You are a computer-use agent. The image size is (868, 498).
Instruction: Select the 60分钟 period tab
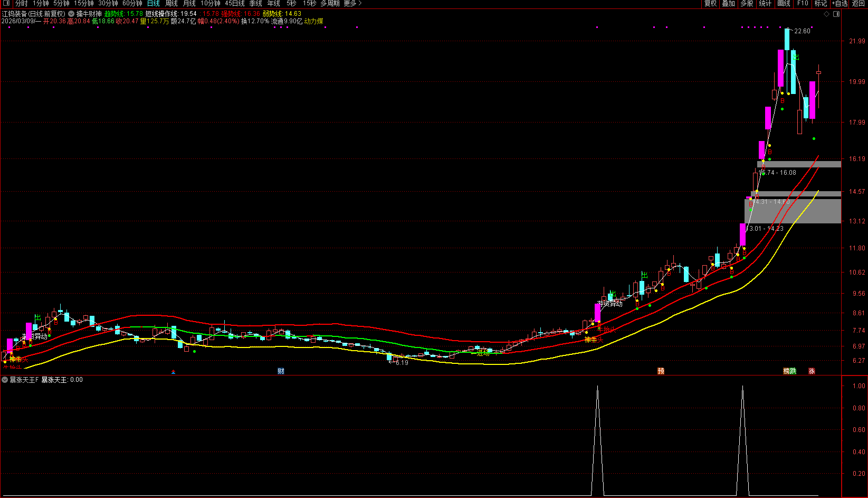click(132, 4)
